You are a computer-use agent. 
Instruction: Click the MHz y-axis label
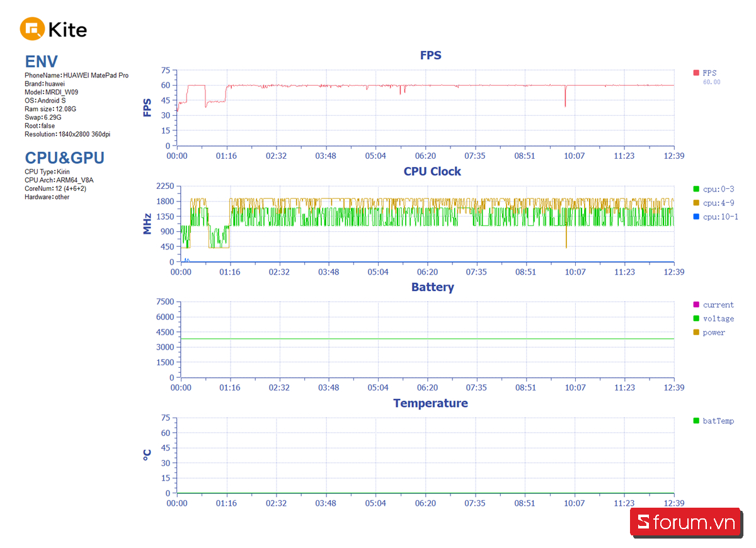point(147,224)
